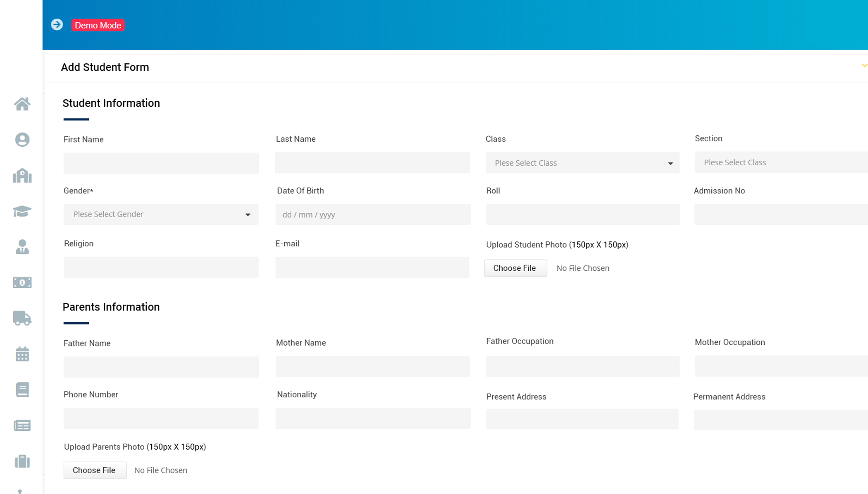Click the Permanent Address field
Image resolution: width=868 pixels, height=494 pixels.
tap(781, 420)
